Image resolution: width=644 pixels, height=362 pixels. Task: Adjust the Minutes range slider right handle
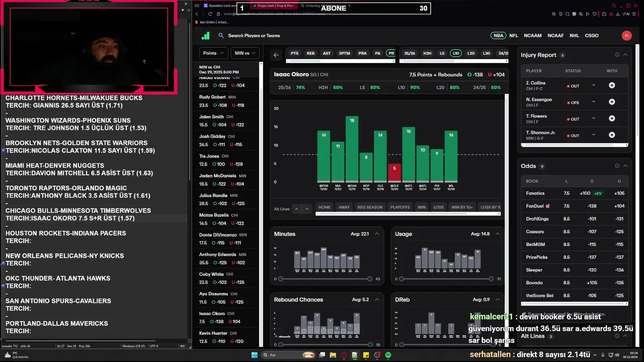pyautogui.click(x=370, y=279)
